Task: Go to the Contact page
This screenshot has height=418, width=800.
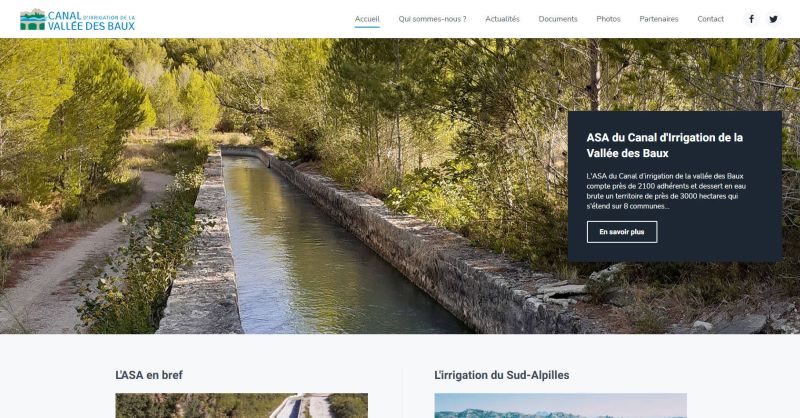Action: 710,19
